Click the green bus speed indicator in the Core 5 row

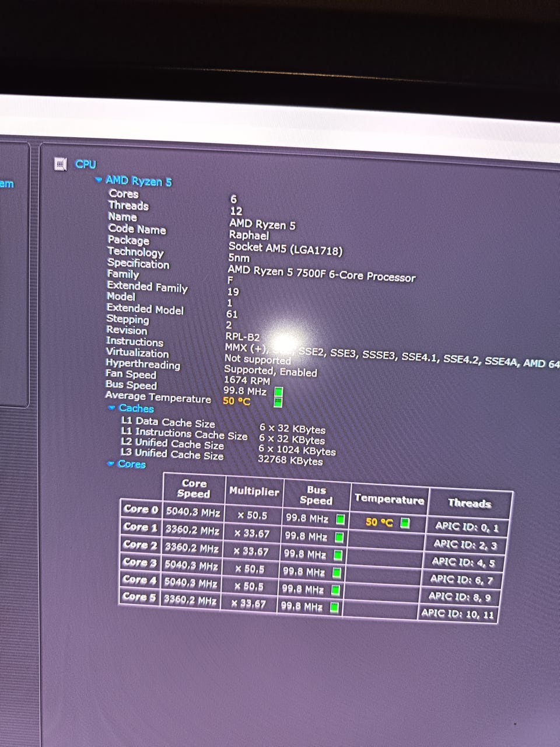pos(334,608)
